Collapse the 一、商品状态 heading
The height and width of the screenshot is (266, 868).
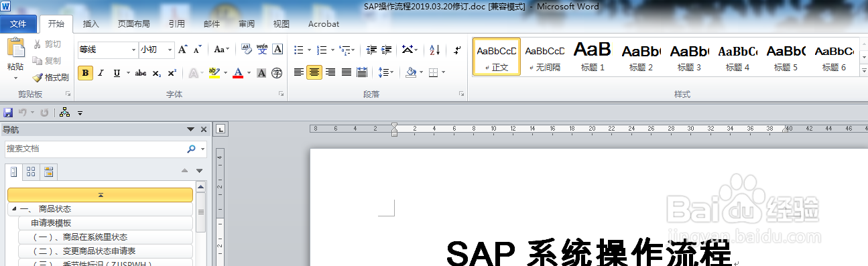coord(14,209)
